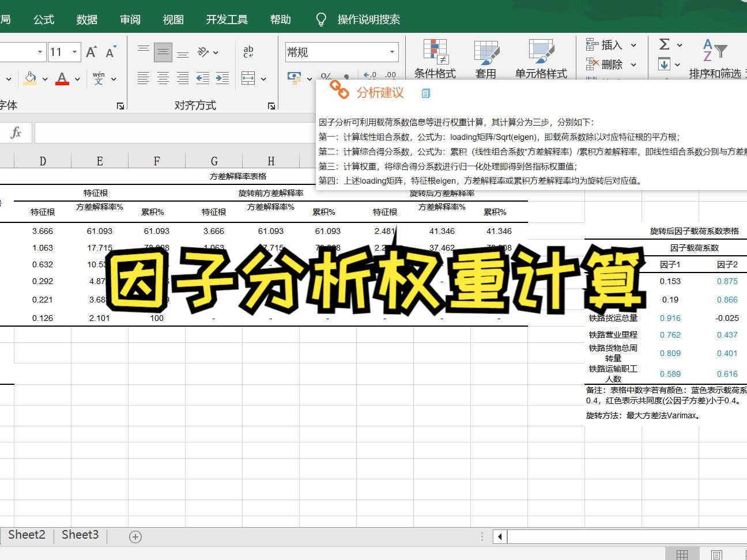
Task: Decrease font size with the smaller A icon
Action: pyautogui.click(x=111, y=52)
